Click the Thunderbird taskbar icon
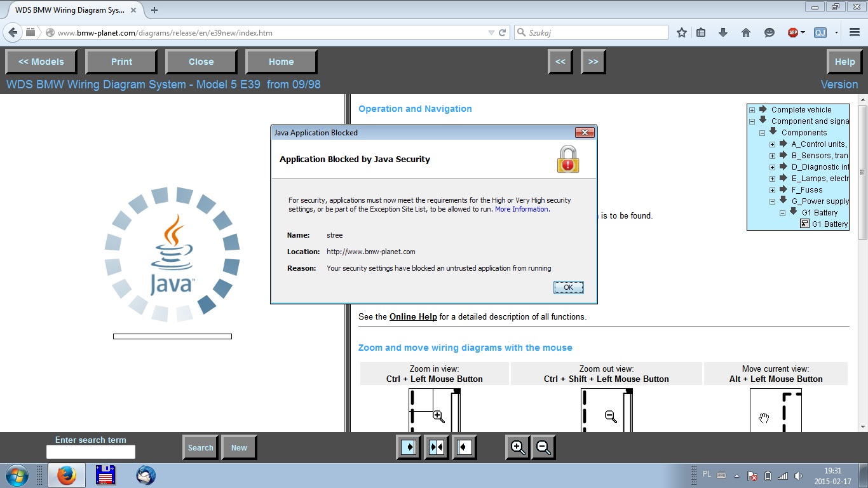Image resolution: width=868 pixels, height=488 pixels. tap(146, 475)
